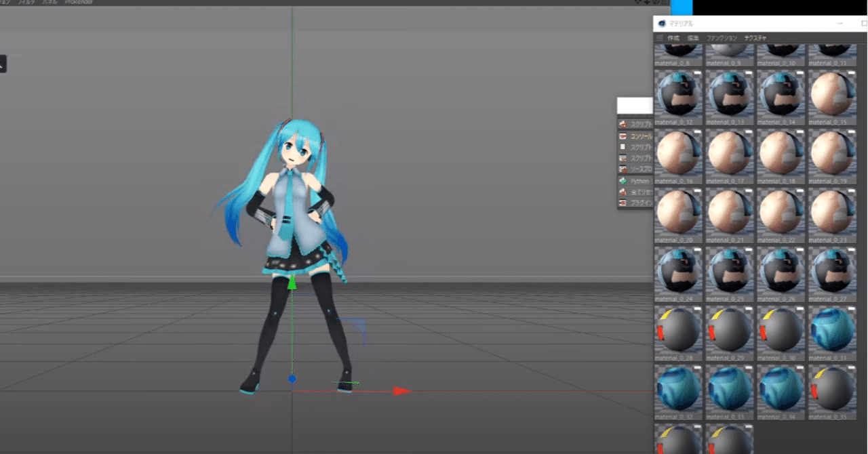Select material_0_28 gray sphere preview
Viewport: 868px width, 454px height.
pos(678,330)
